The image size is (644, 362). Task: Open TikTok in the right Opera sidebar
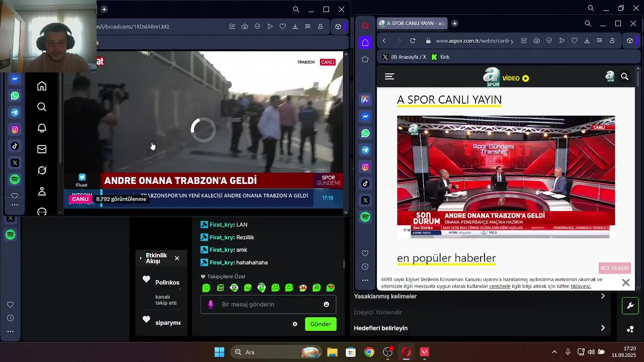tap(365, 184)
